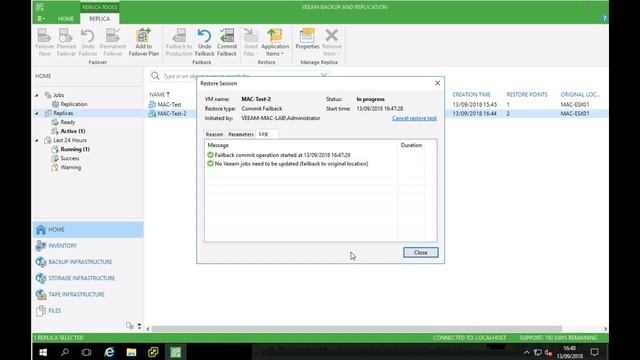This screenshot has height=360, width=640.
Task: Open the HOME navigation pane
Action: [x=88, y=229]
